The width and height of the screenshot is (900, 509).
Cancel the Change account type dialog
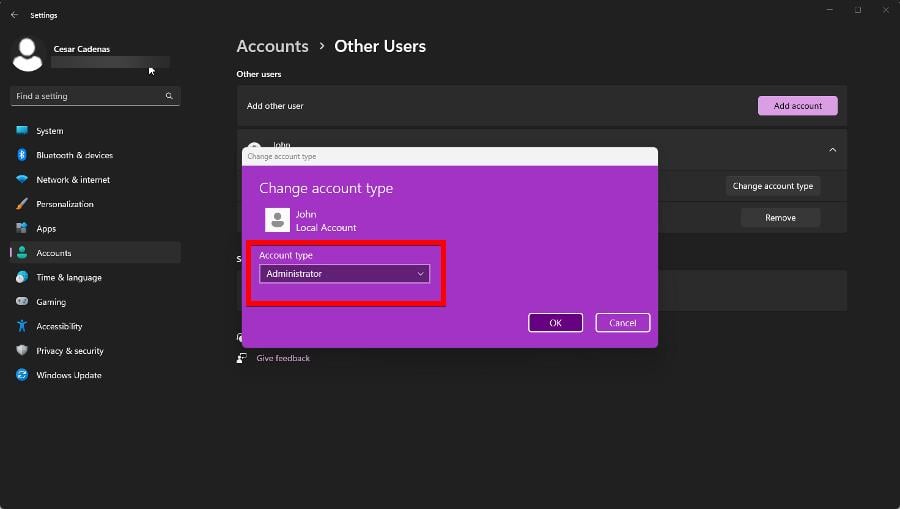click(622, 323)
